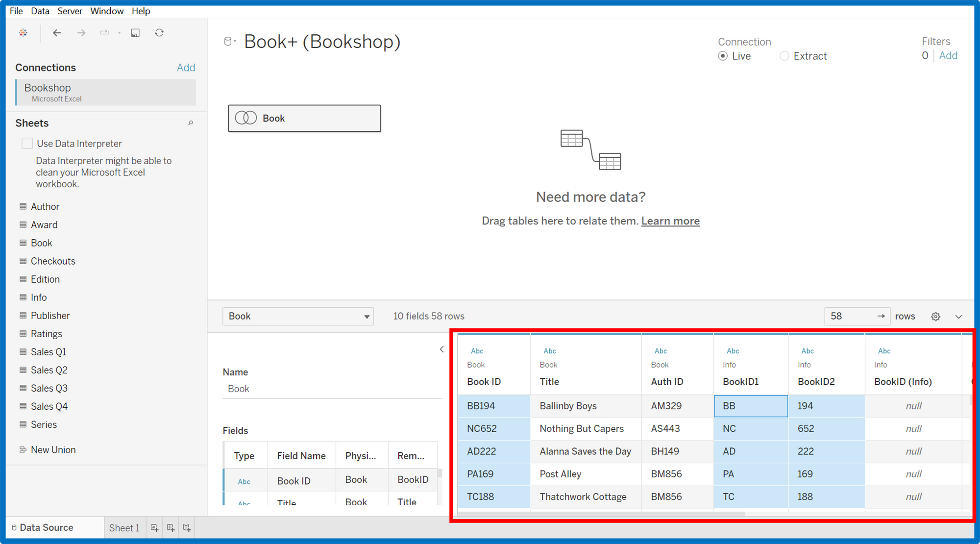Select the Extract connection option
The height and width of the screenshot is (544, 980).
tap(784, 56)
